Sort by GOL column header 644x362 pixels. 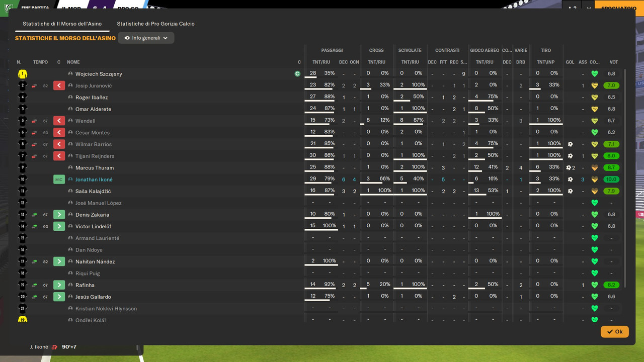pyautogui.click(x=570, y=62)
